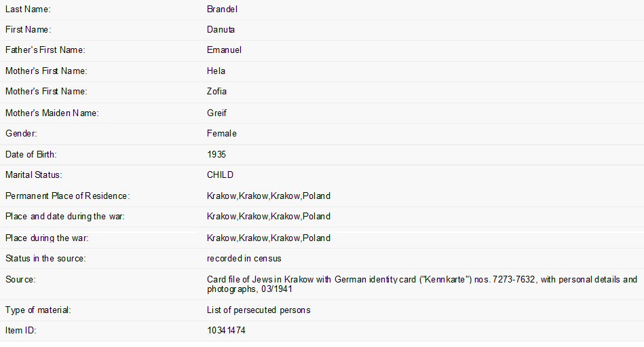
Task: Click the mother's first name "Zofia"
Action: 216,92
